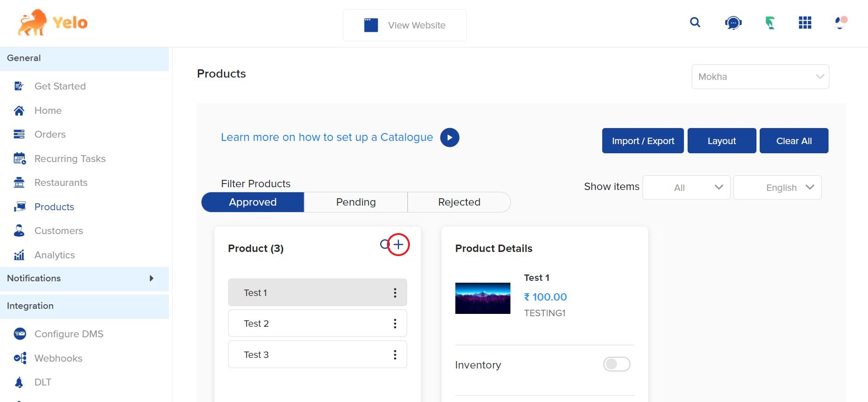Viewport: 868px width, 402px height.
Task: Click the Clear All button
Action: pyautogui.click(x=794, y=141)
